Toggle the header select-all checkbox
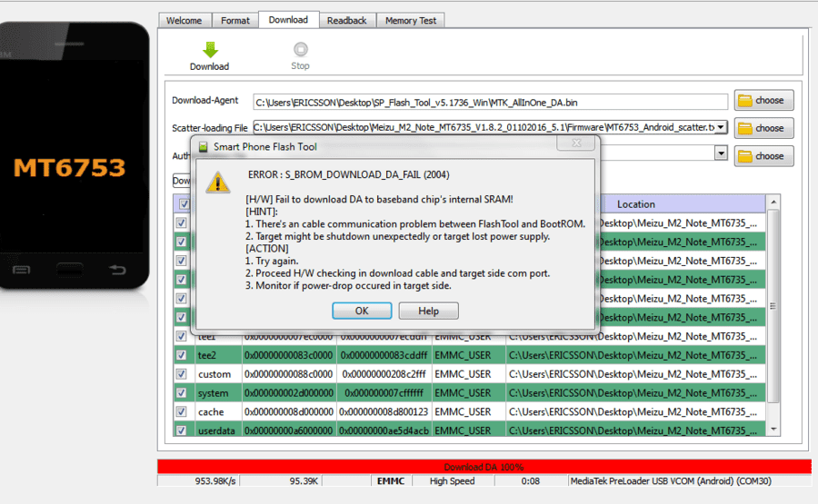The height and width of the screenshot is (504, 818). coord(184,203)
